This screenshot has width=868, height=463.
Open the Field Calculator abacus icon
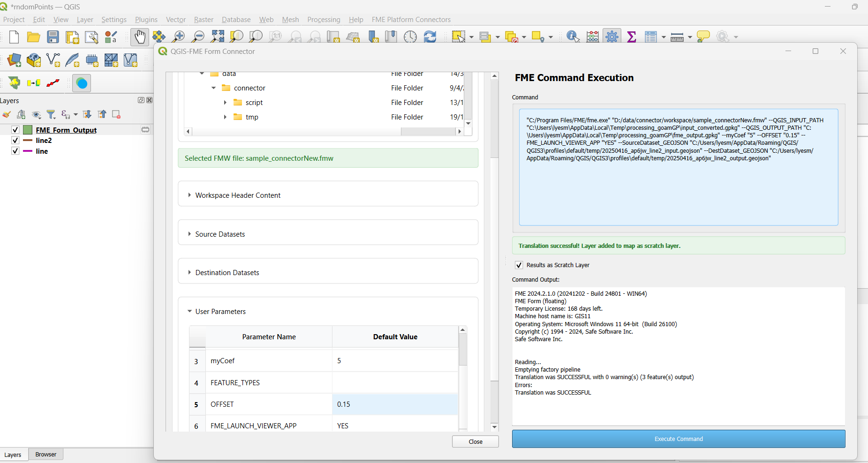click(x=593, y=37)
